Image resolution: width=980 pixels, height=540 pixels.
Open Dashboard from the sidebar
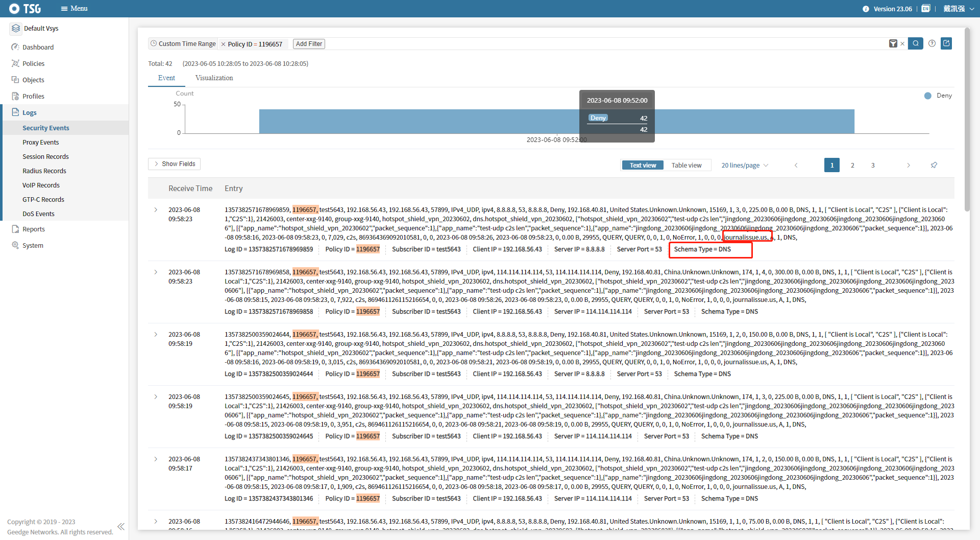click(38, 47)
